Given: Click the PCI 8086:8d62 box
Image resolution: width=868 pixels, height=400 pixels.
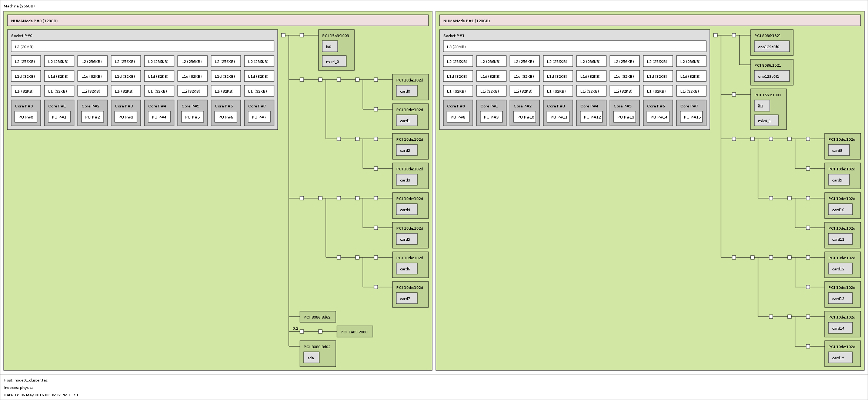Looking at the screenshot, I should (318, 317).
